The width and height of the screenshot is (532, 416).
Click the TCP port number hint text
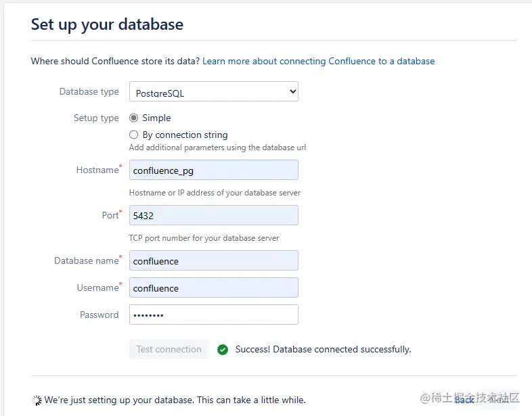pyautogui.click(x=204, y=238)
